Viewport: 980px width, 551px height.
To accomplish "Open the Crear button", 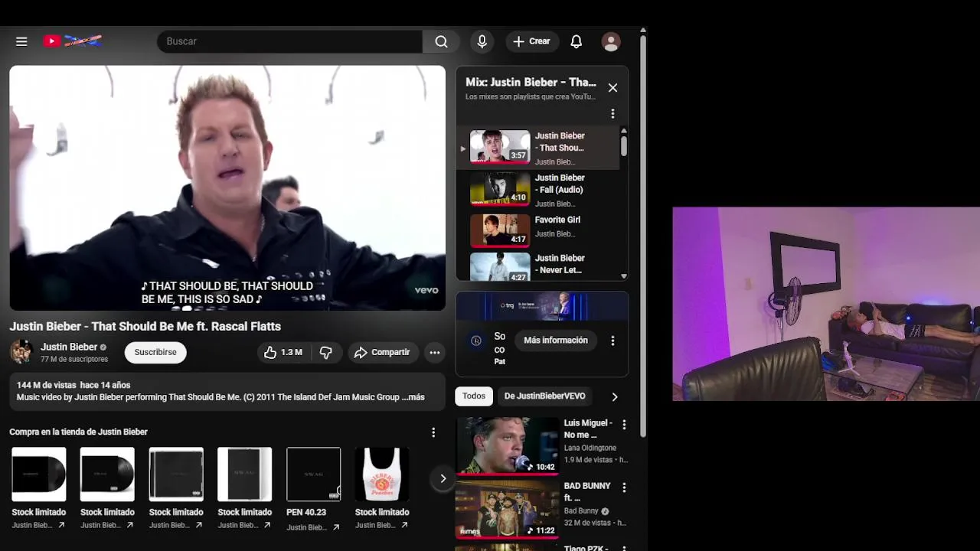I will [x=532, y=41].
